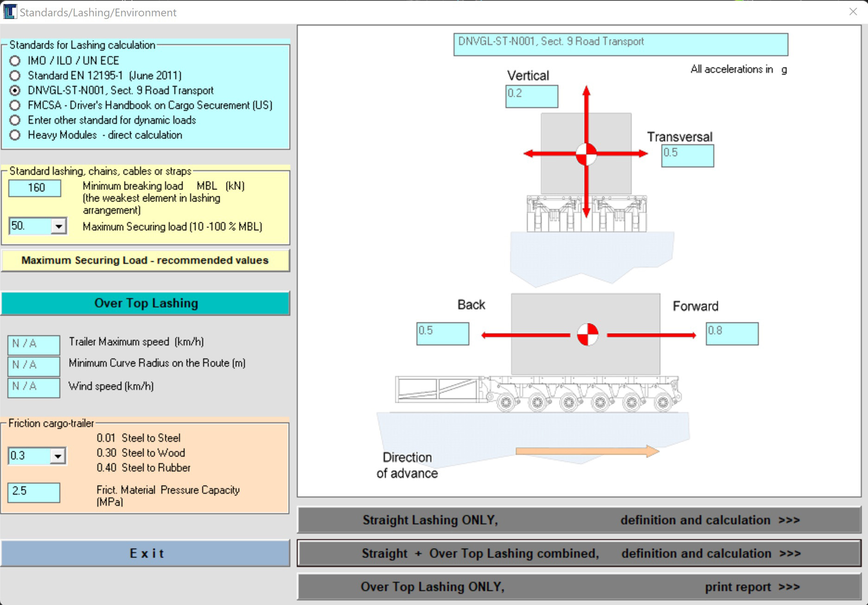Click center-of-gravity marker in front view diagram

[586, 154]
